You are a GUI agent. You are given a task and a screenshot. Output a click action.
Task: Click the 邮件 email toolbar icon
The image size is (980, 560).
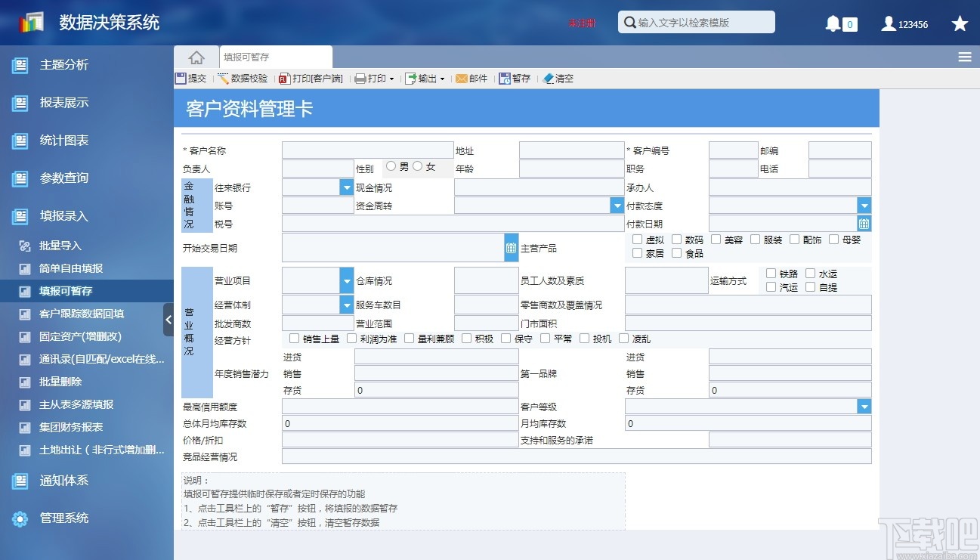[x=471, y=78]
